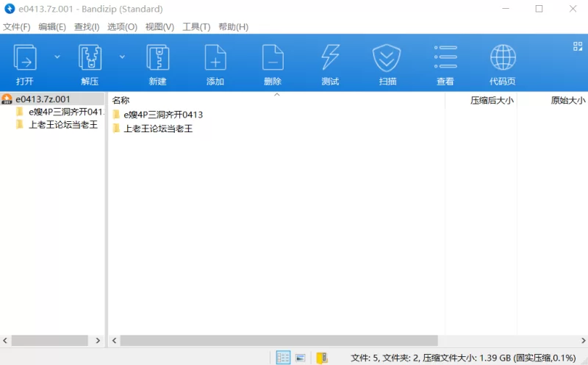Click the tree pane horizontal scrollbar thumb
This screenshot has width=588, height=365.
(x=49, y=340)
